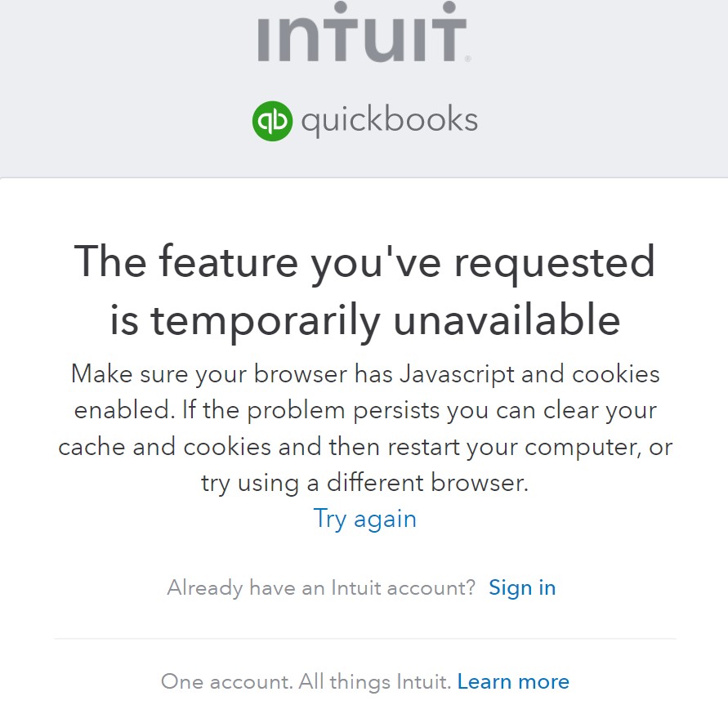Image resolution: width=728 pixels, height=723 pixels.
Task: Select the Javascript and cookies instruction text
Action: [x=364, y=427]
